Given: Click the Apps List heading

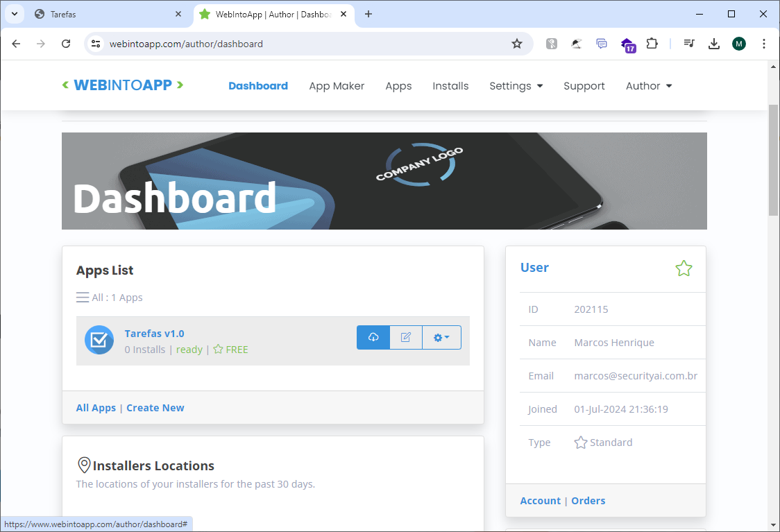Looking at the screenshot, I should tap(105, 271).
